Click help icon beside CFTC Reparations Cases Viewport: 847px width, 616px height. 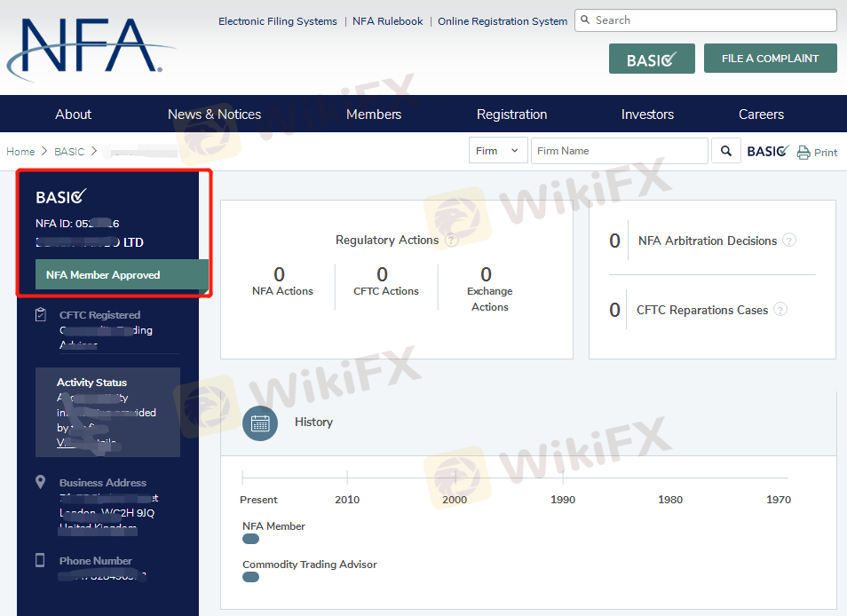pyautogui.click(x=780, y=310)
